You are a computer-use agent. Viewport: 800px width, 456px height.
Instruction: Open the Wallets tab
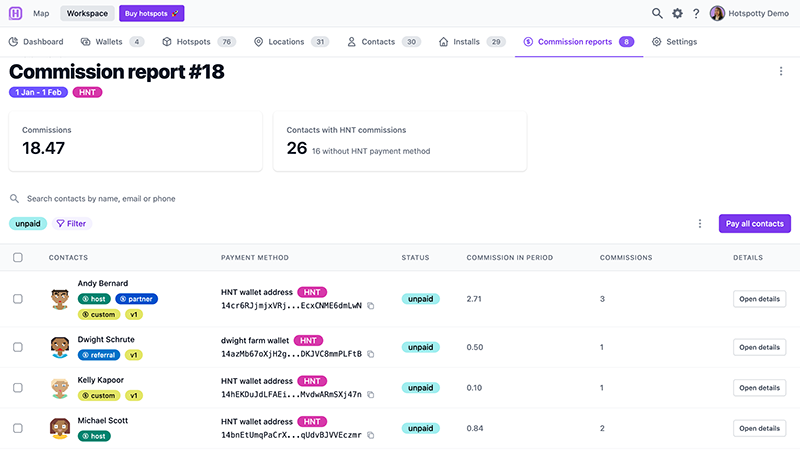pos(112,42)
